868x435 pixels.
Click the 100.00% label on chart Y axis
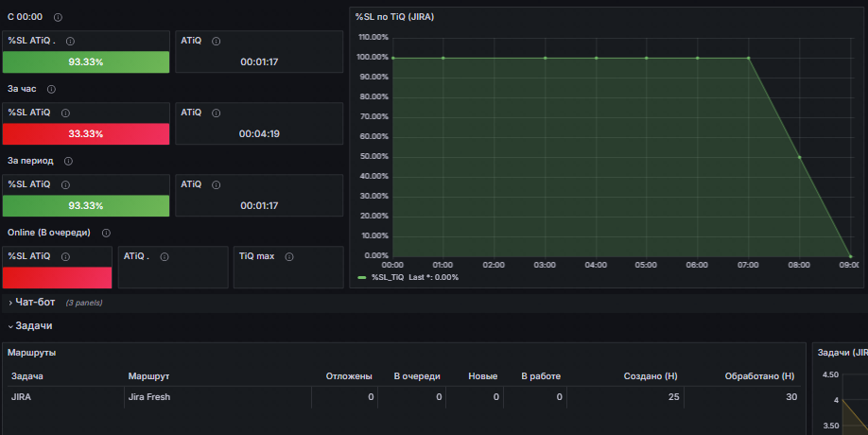coord(373,57)
